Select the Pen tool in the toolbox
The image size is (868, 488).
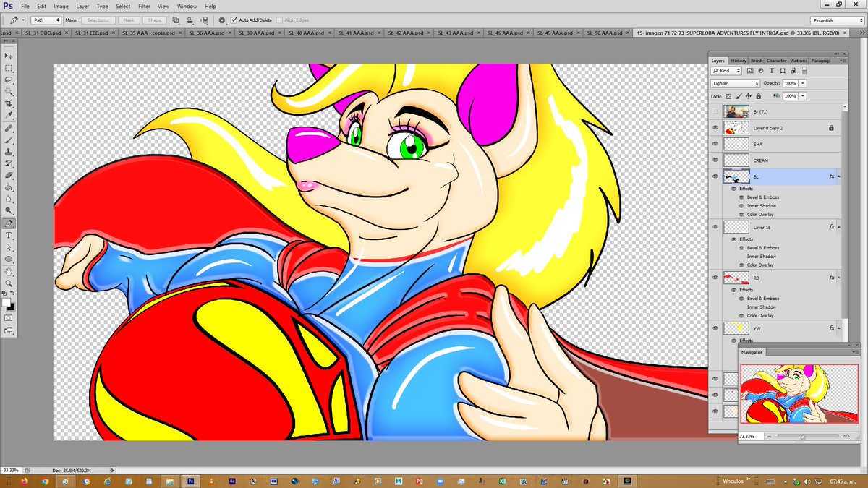click(9, 223)
